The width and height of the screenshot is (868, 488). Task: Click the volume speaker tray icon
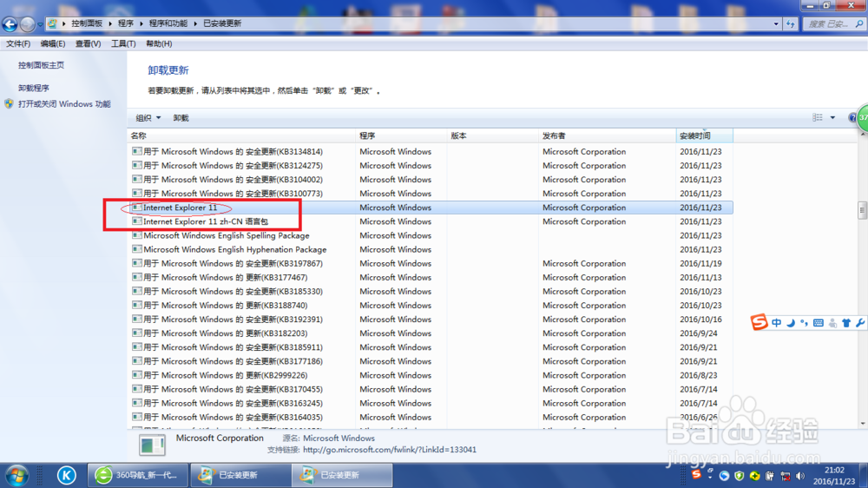tap(800, 476)
